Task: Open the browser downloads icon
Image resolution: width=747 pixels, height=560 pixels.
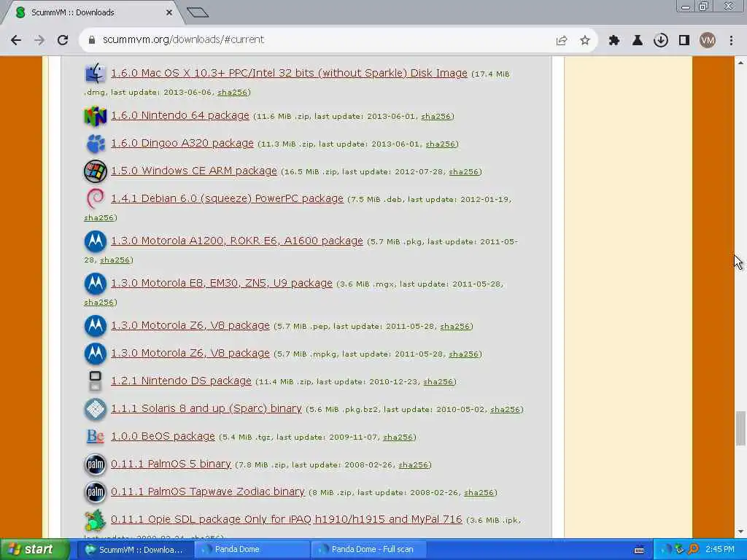Action: tap(661, 41)
